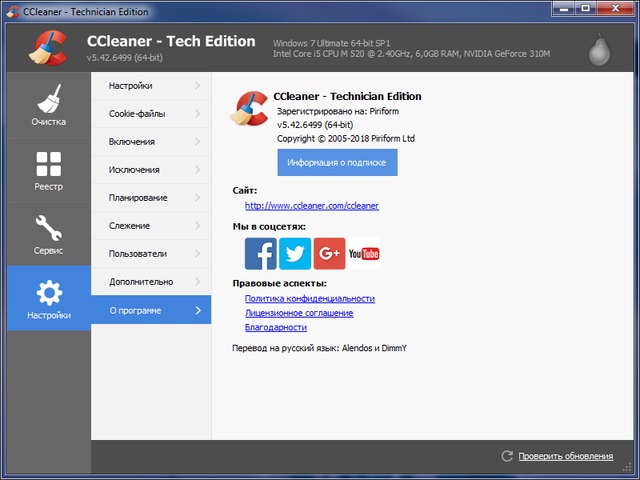The height and width of the screenshot is (480, 640).
Task: Open the www.ccleaner.com/ccleaner link
Action: [x=312, y=206]
